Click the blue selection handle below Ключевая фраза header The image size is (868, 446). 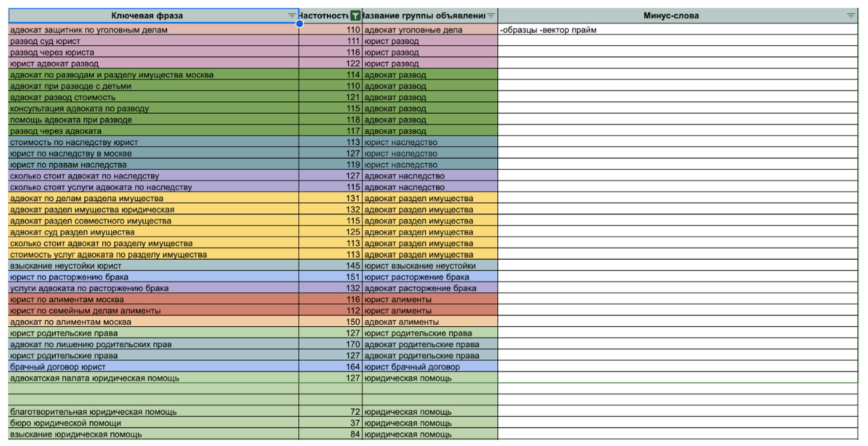tap(300, 24)
